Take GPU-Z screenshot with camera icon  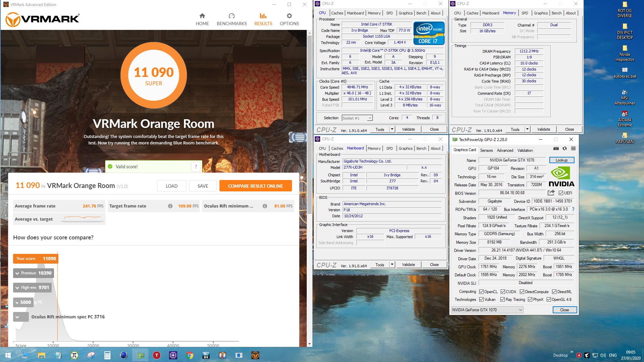click(x=556, y=148)
